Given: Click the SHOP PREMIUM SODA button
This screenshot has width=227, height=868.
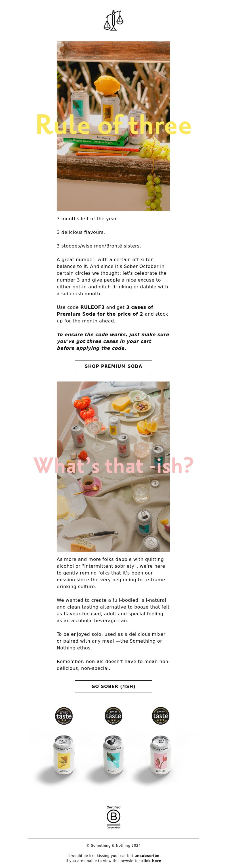Looking at the screenshot, I should click(x=113, y=366).
